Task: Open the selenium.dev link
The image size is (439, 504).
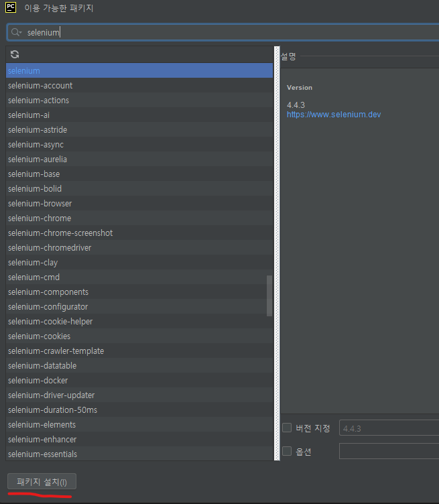Action: click(334, 115)
